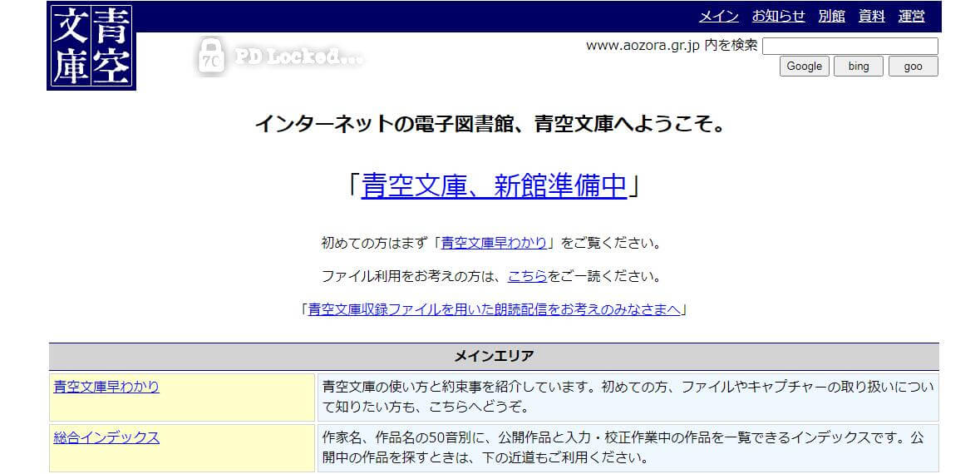Follow the こちら link about file usage
This screenshot has width=980, height=474.
(527, 276)
